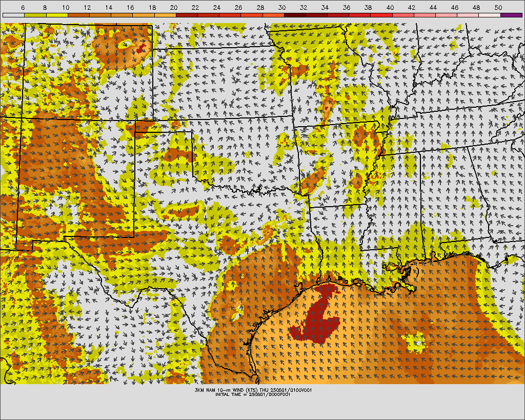Click the legend label "10"
Viewport: 525px width, 420px height.
pos(66,7)
